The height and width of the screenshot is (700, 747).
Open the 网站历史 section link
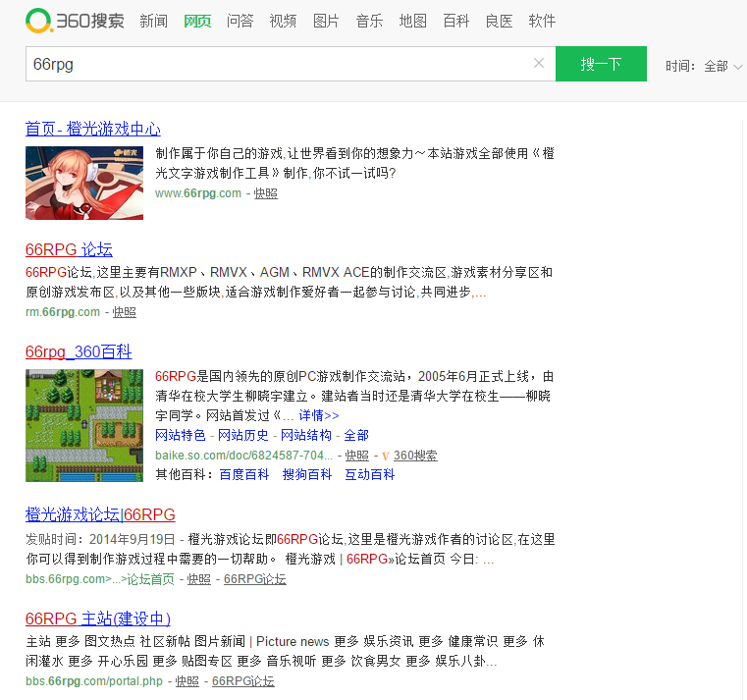[x=243, y=435]
